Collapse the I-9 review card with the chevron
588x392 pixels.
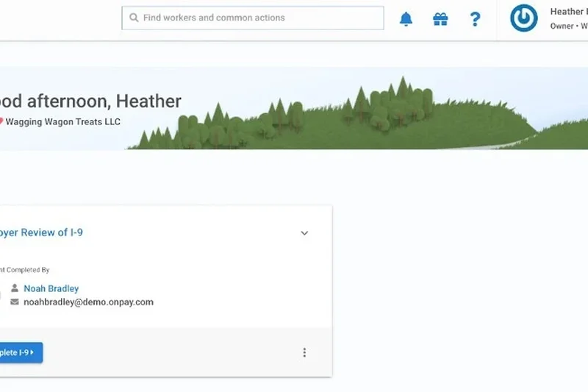click(x=304, y=233)
